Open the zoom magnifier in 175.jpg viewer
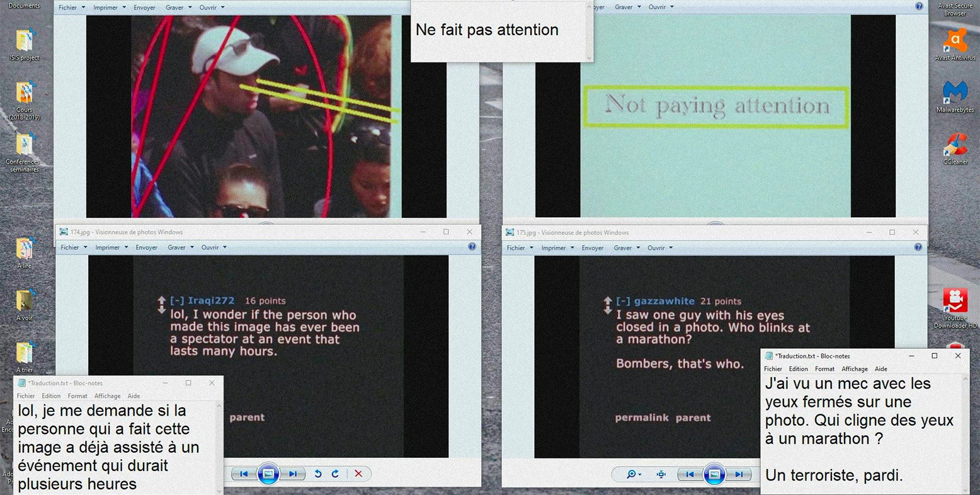Viewport: 980px width, 495px height. point(631,474)
